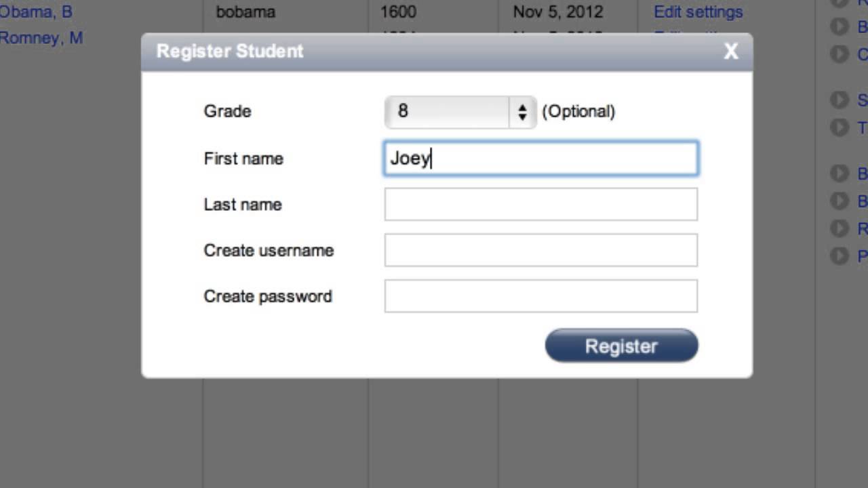Click the First name label
Image resolution: width=868 pixels, height=488 pixels.
(243, 159)
